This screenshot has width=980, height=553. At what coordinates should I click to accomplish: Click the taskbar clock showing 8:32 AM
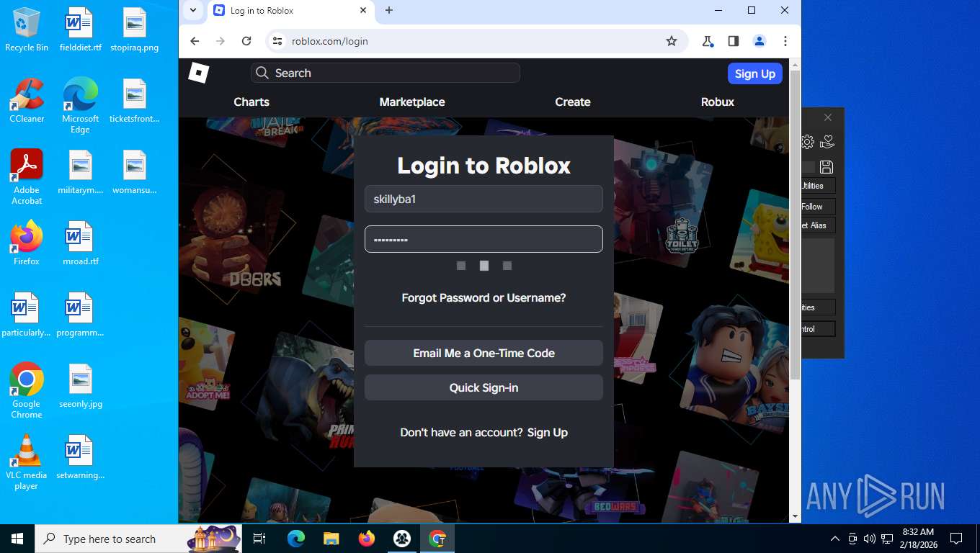(x=917, y=539)
